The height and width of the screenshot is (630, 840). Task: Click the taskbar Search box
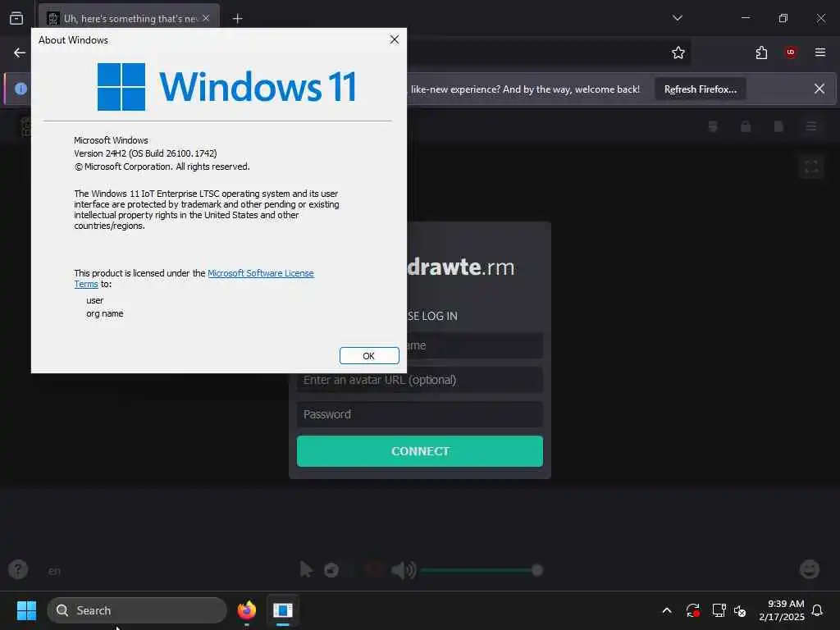tap(137, 610)
